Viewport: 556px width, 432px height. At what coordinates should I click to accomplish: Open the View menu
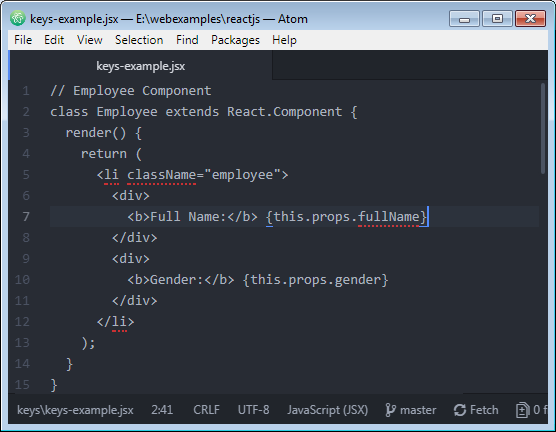(x=90, y=40)
